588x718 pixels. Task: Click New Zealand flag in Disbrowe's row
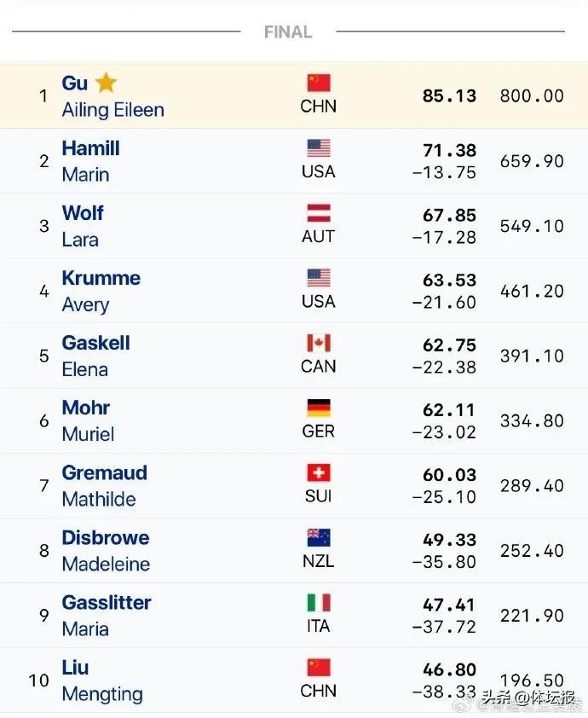(x=319, y=537)
